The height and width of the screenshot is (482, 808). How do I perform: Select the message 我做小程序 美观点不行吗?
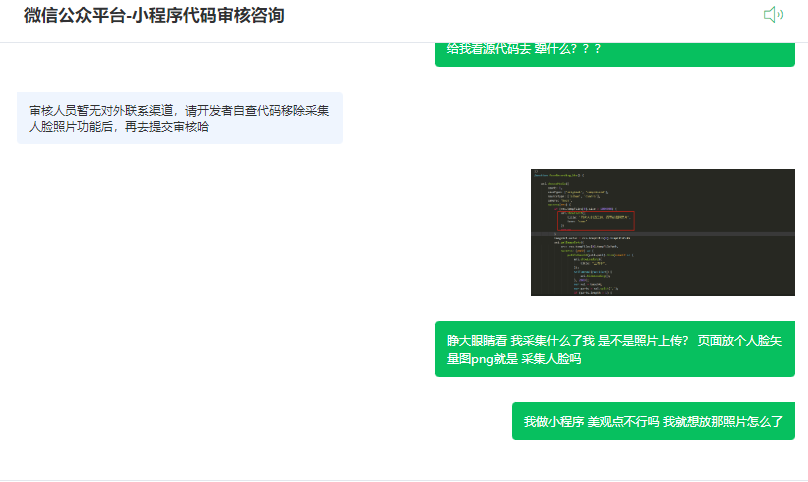coord(653,421)
